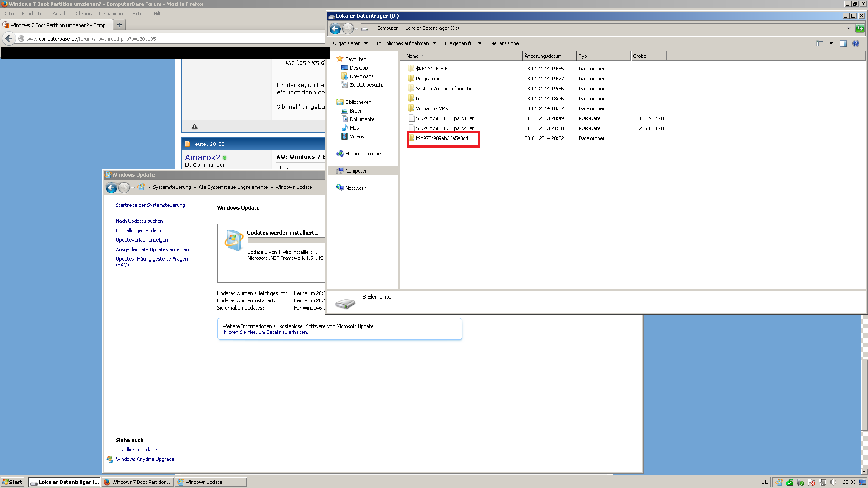Open In Bibliothek aufnehmen dropdown

pos(406,43)
